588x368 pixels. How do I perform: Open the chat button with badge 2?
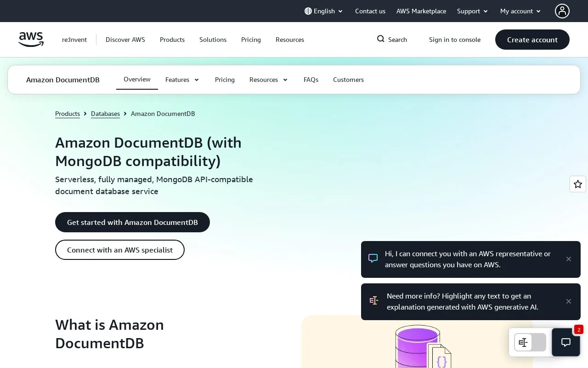pos(566,342)
